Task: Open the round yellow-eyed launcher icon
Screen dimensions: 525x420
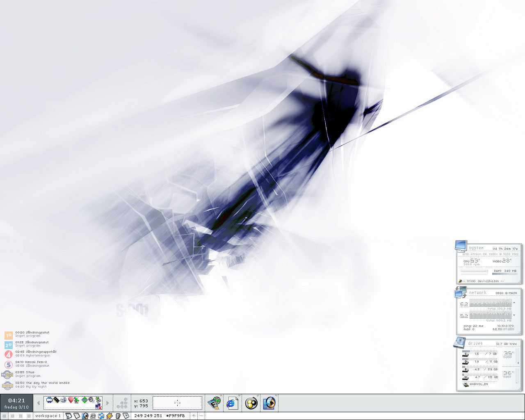Action: 251,403
